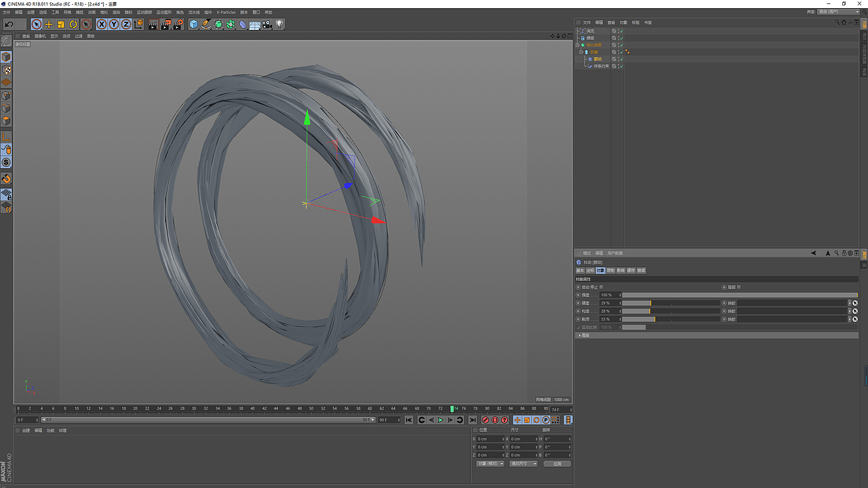Add a Camera object
The height and width of the screenshot is (488, 868).
click(x=267, y=24)
